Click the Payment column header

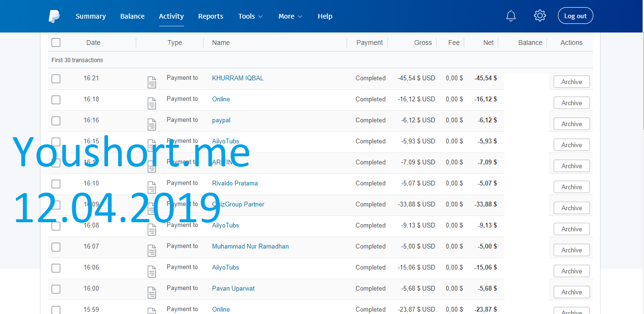tap(370, 43)
